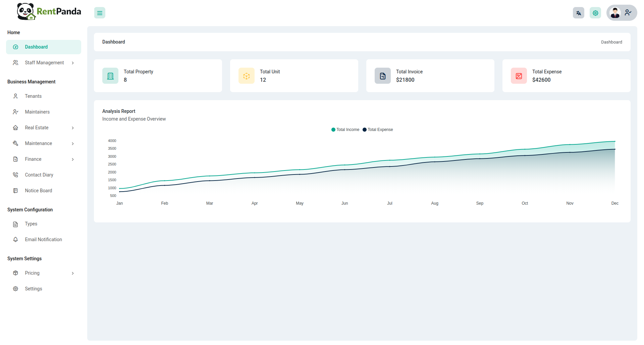Go to the Notice Board section

click(38, 191)
